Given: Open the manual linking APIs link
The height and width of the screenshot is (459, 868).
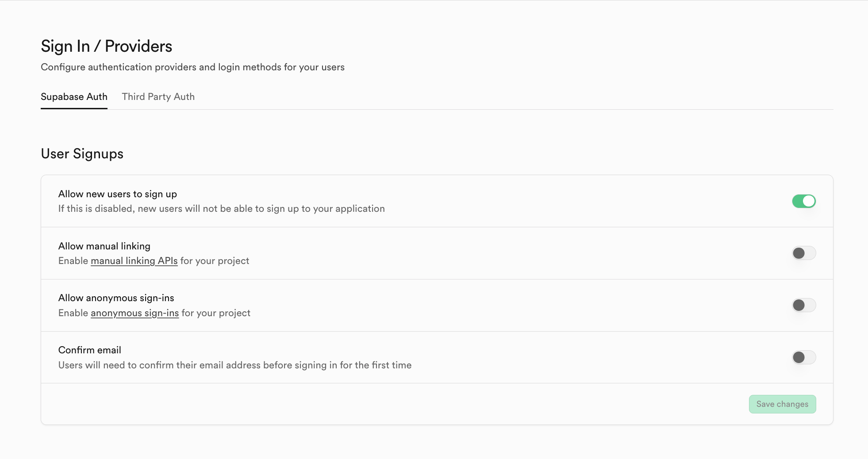Looking at the screenshot, I should 134,261.
